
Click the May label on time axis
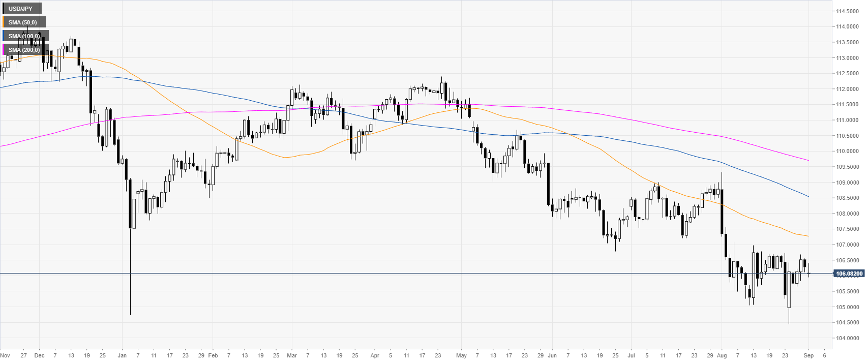tap(461, 355)
